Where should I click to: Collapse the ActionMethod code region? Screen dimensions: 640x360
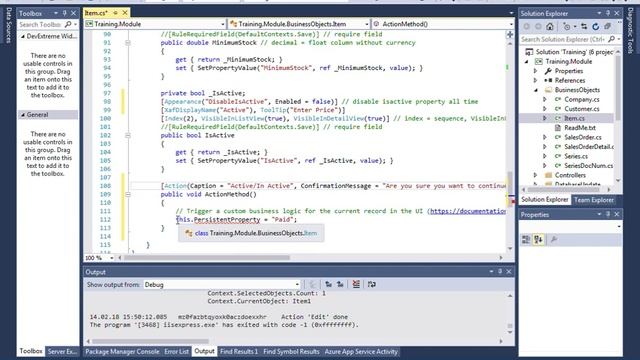click(x=128, y=194)
